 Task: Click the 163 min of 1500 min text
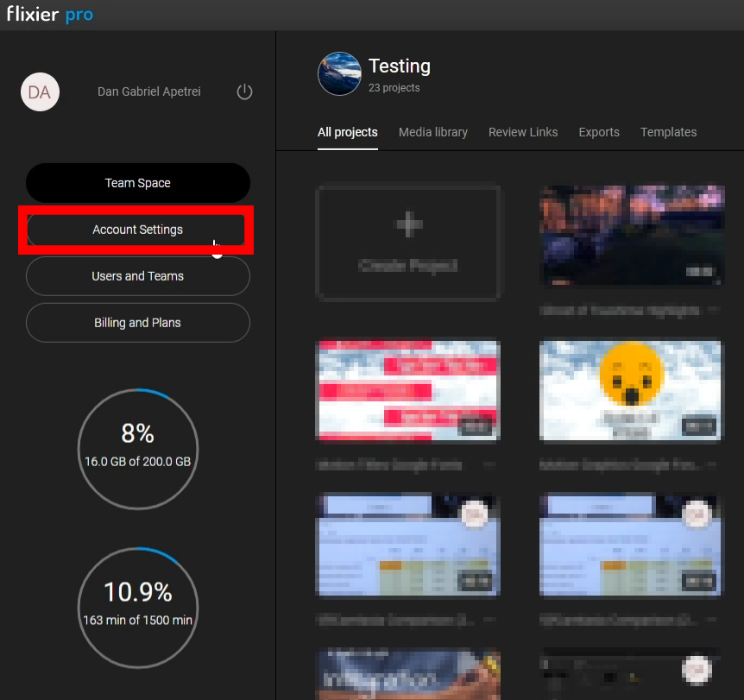click(x=137, y=621)
